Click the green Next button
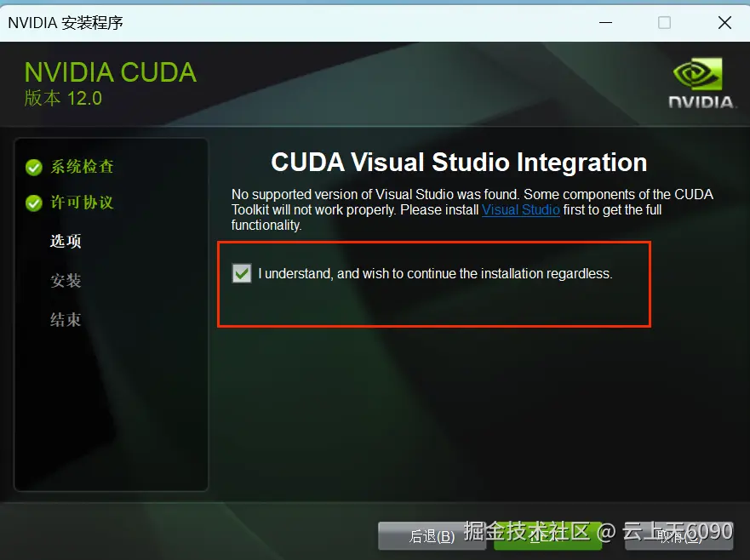Viewport: 750px width, 560px height. (x=547, y=536)
